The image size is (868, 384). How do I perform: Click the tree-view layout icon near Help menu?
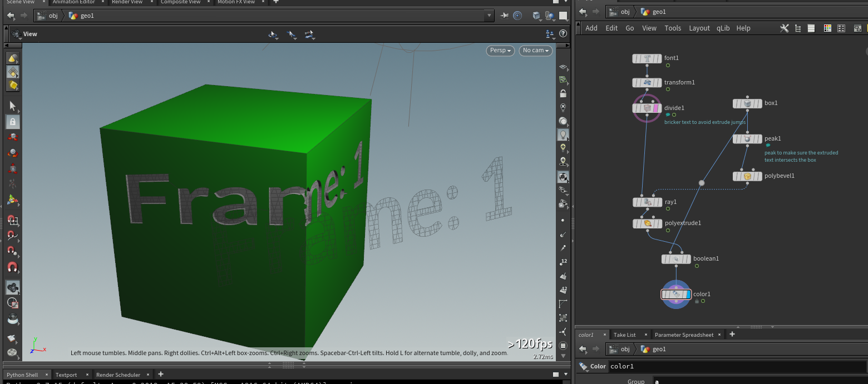798,28
